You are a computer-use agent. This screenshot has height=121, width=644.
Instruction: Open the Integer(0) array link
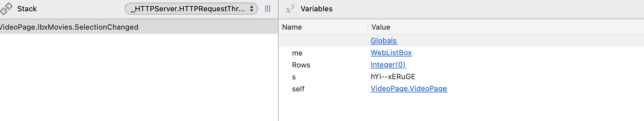[388, 64]
